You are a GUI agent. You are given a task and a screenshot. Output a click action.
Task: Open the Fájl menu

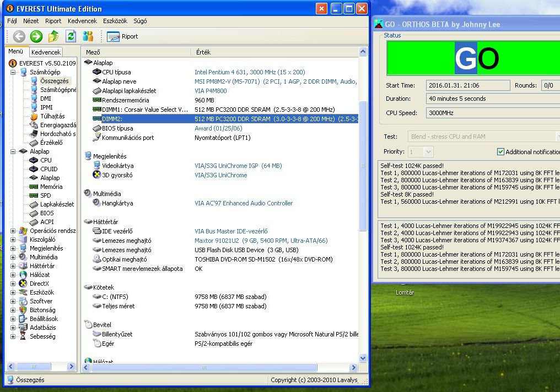coord(12,21)
